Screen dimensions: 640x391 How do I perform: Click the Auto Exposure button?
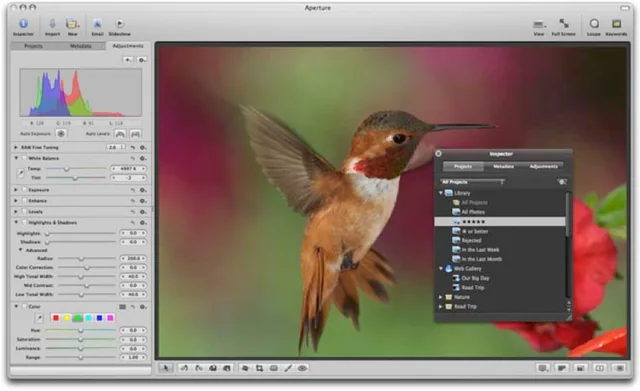(61, 133)
